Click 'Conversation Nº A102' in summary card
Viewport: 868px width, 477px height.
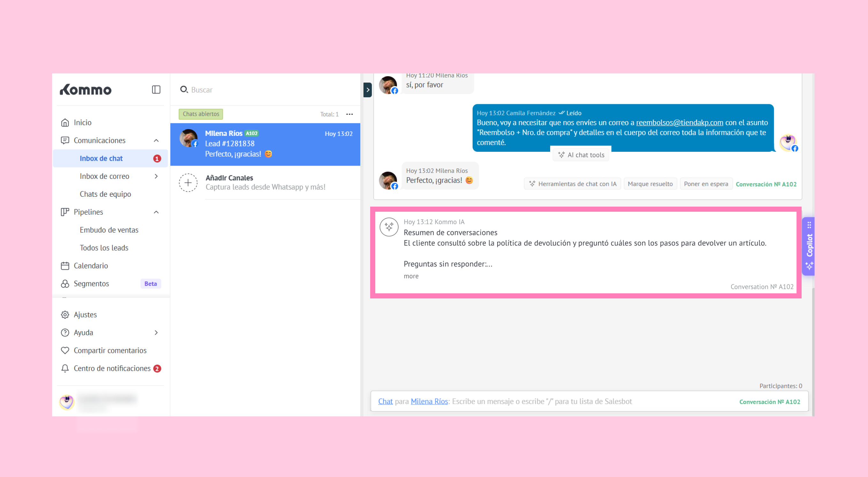762,287
